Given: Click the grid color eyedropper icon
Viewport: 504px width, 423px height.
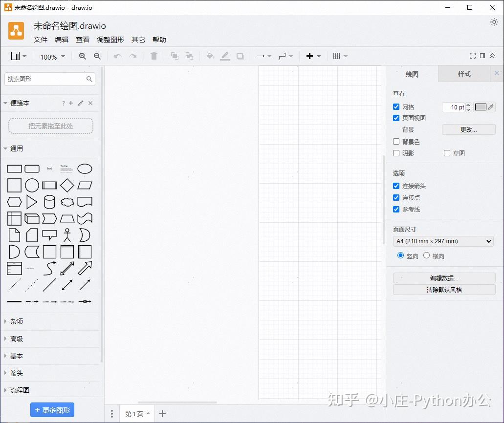Looking at the screenshot, I should [x=490, y=107].
